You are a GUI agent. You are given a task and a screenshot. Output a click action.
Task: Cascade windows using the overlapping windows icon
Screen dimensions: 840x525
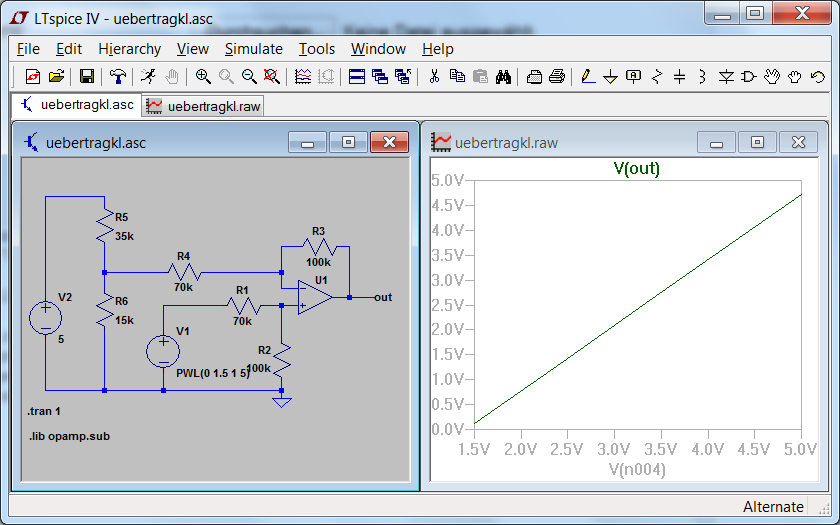coord(380,77)
